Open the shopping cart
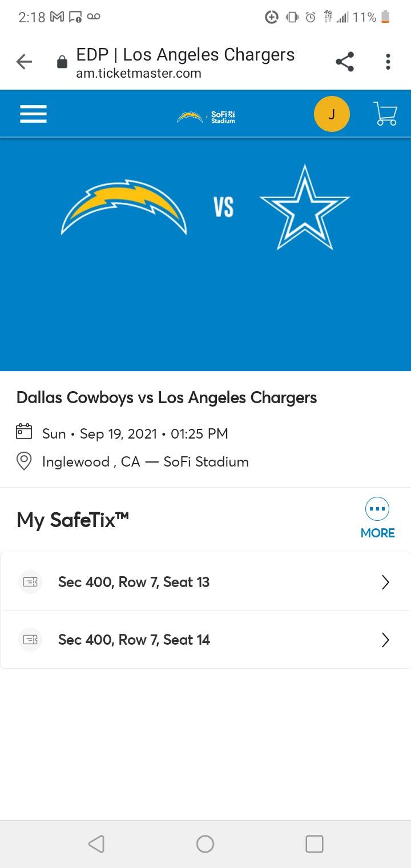The width and height of the screenshot is (411, 868). coord(385,114)
